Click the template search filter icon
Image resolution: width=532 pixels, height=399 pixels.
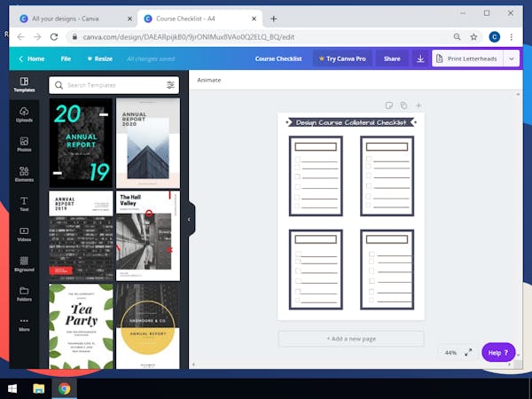170,85
